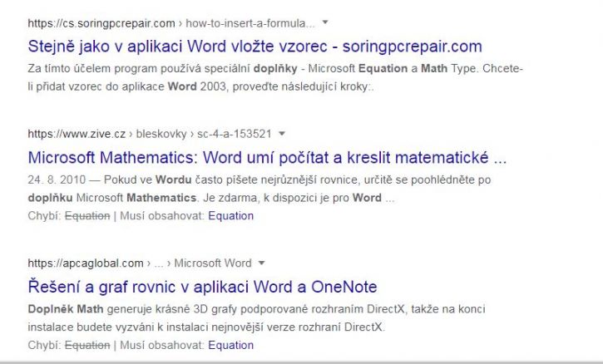This screenshot has height=364, width=603.
Task: Open 'Stejně jako v aplikaci Word vložte vzorec' result
Action: tap(255, 47)
